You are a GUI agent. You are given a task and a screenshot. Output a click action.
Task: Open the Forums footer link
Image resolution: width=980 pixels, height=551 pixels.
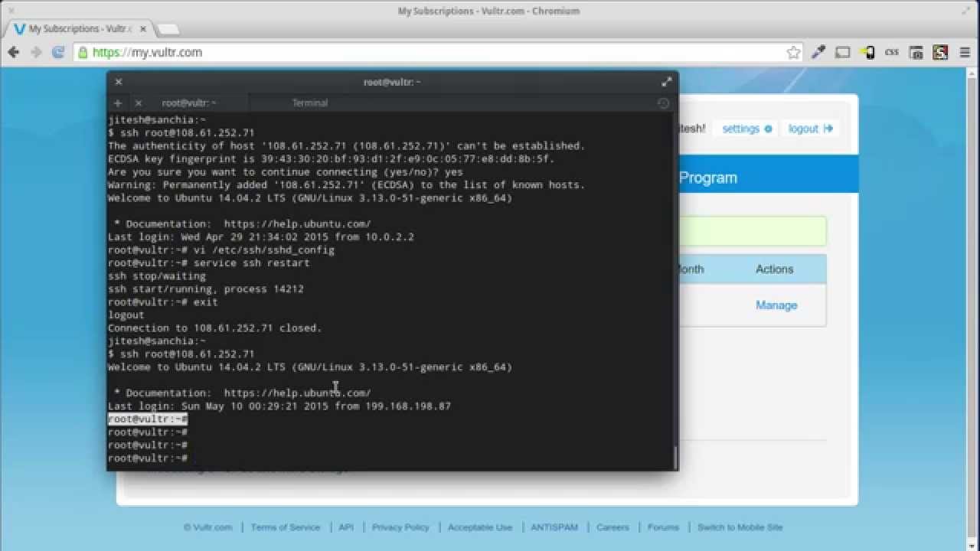(x=663, y=527)
